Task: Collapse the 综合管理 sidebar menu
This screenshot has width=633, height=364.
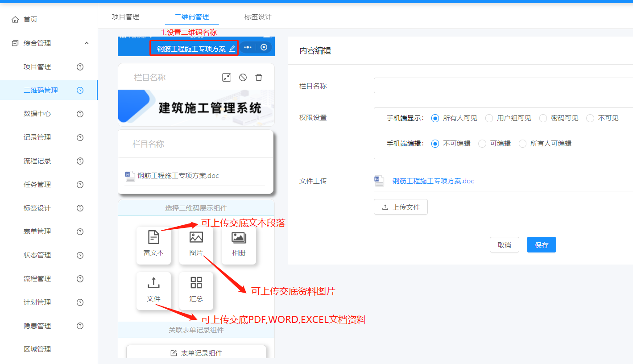Action: 87,43
